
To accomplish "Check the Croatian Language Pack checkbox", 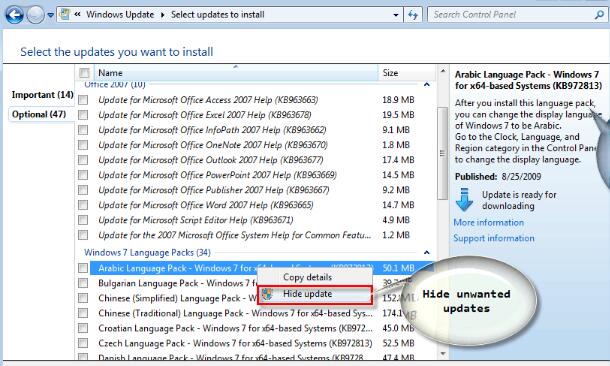I will [83, 328].
